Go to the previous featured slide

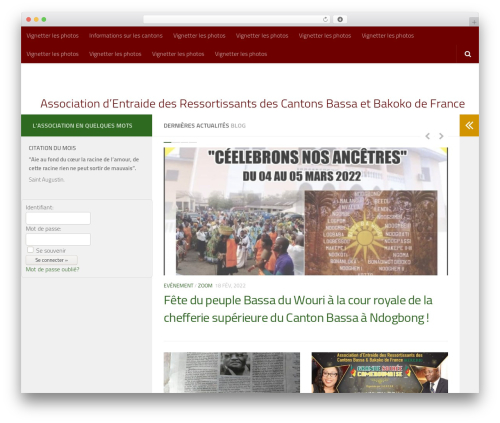pos(428,136)
